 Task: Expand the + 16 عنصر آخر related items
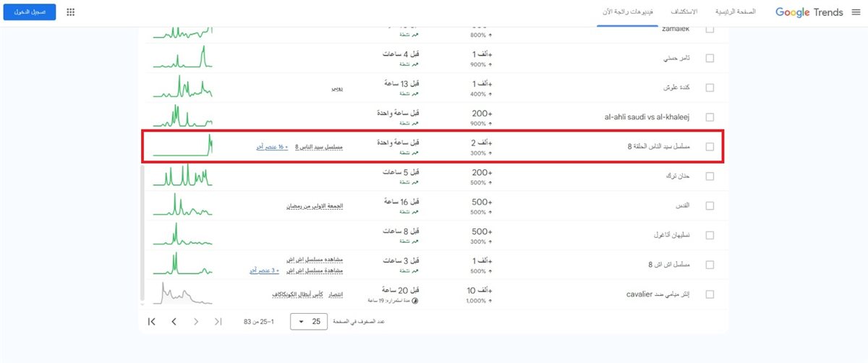[x=272, y=147]
